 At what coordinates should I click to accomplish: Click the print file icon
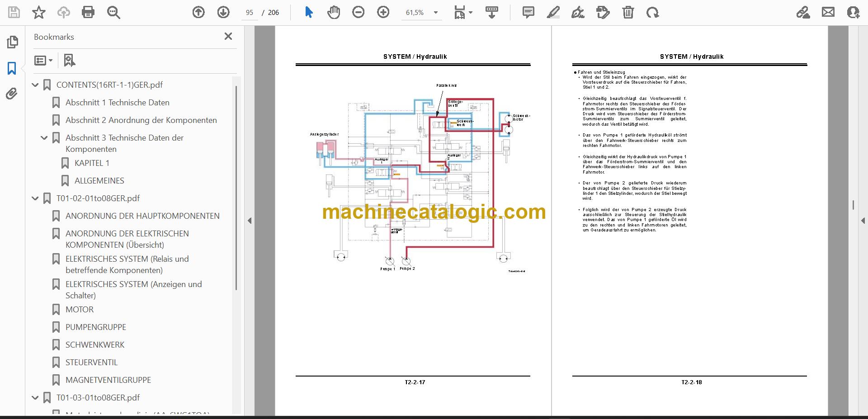(88, 12)
